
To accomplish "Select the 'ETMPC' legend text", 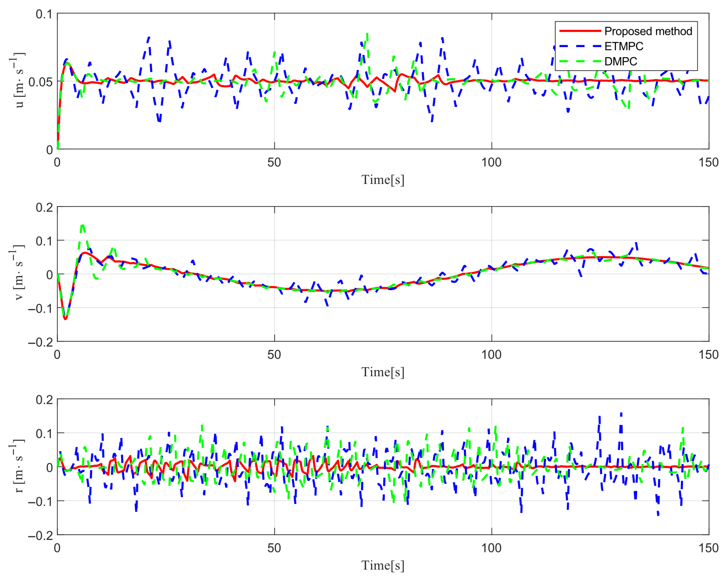I will point(624,46).
